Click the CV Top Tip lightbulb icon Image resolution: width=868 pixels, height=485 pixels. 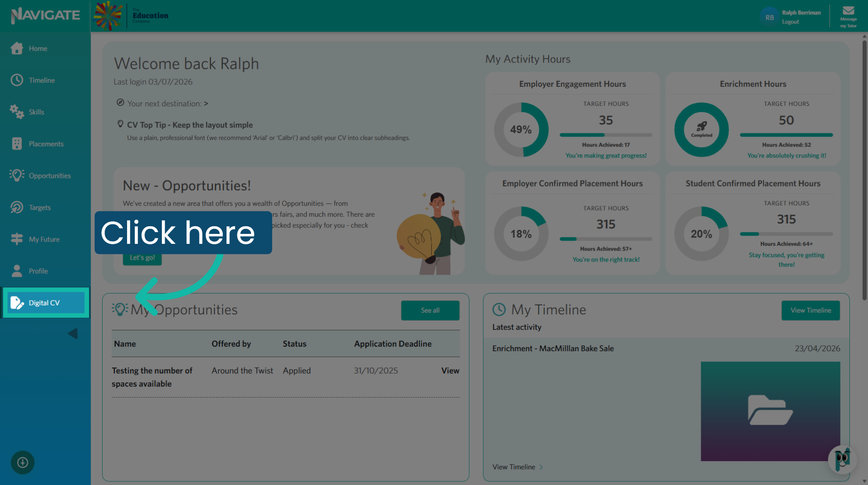(x=120, y=124)
